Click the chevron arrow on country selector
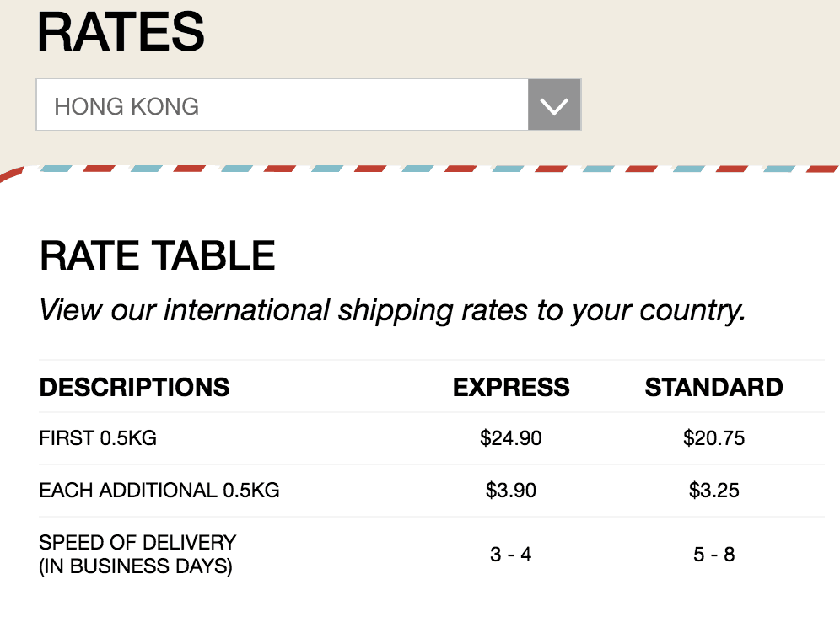840x617 pixels. (x=554, y=105)
